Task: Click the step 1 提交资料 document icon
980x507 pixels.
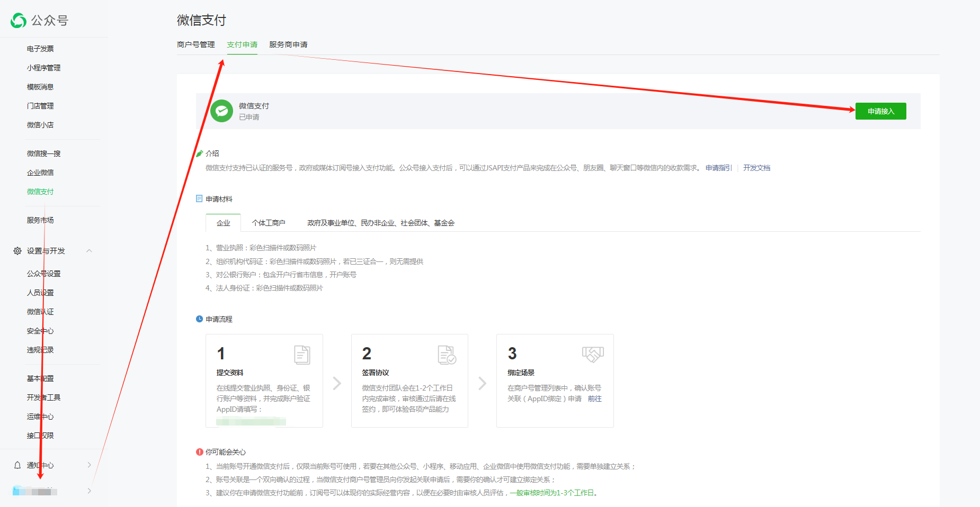Action: [302, 355]
